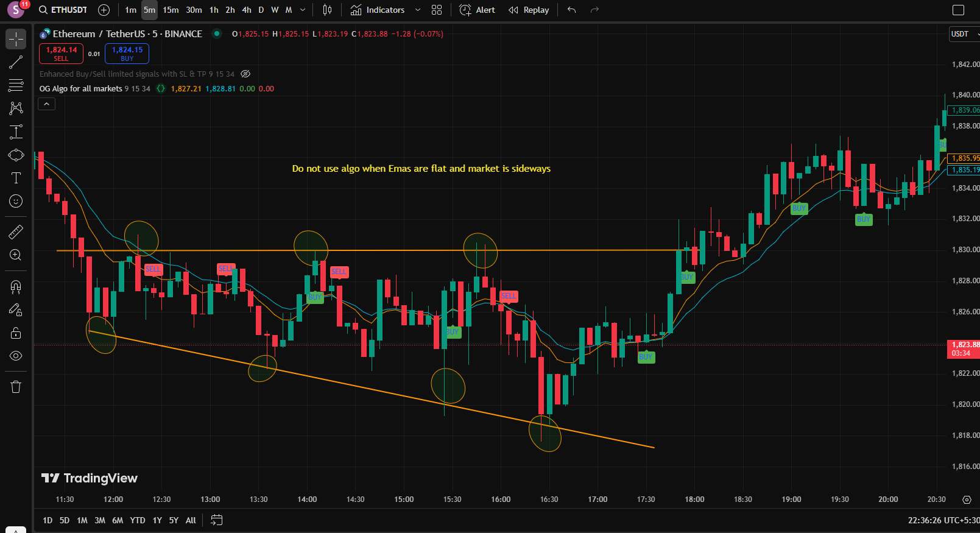
Task: Open the go to date calendar
Action: [216, 520]
